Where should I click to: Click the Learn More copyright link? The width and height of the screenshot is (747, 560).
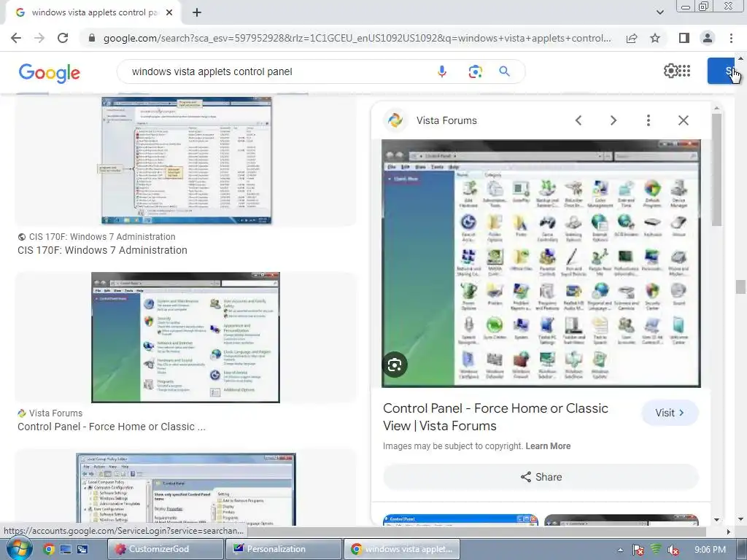548,446
